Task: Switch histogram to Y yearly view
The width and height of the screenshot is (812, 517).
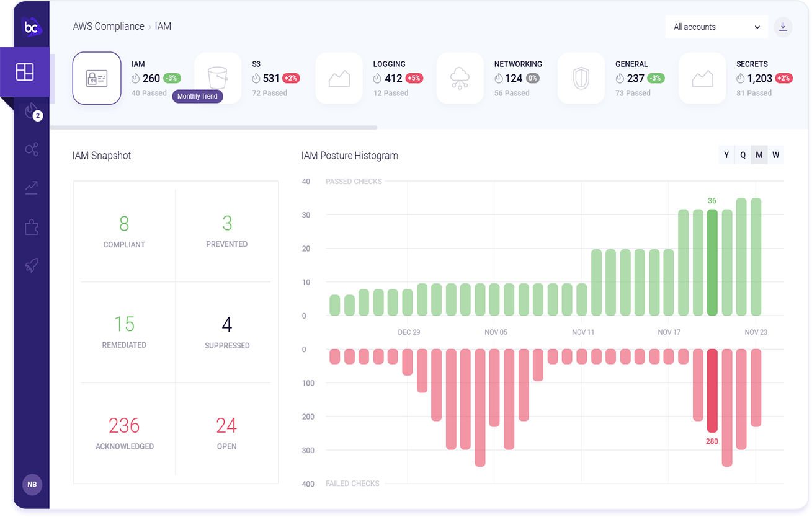Action: click(x=726, y=155)
